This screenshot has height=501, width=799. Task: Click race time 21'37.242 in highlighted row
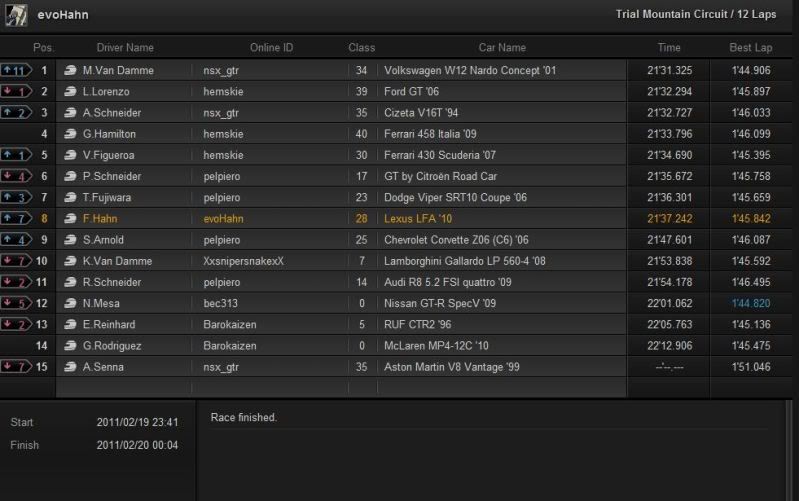point(669,219)
